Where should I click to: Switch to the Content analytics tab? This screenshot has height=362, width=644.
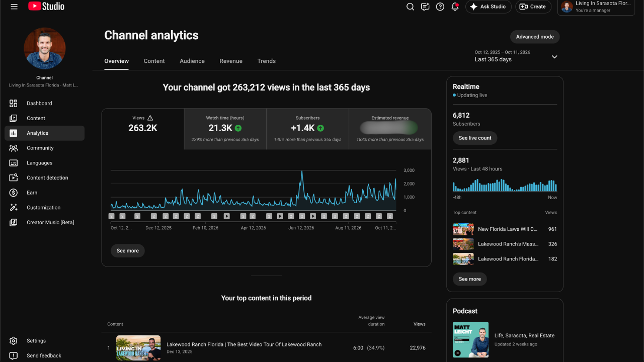(x=154, y=61)
